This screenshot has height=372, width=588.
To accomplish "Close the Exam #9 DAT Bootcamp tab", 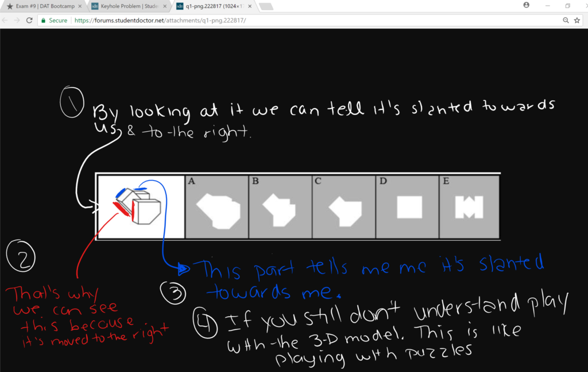I will [80, 6].
